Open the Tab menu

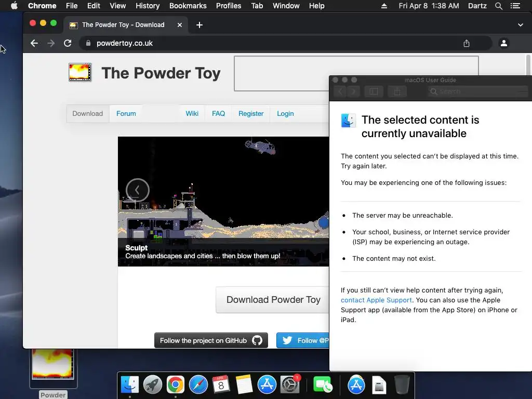pos(257,6)
